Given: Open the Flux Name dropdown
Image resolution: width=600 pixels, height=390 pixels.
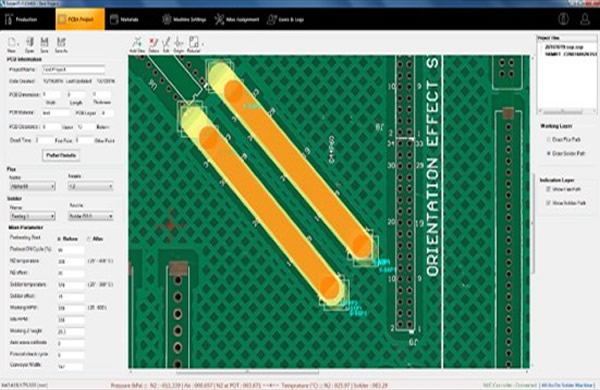Looking at the screenshot, I should click(x=32, y=186).
